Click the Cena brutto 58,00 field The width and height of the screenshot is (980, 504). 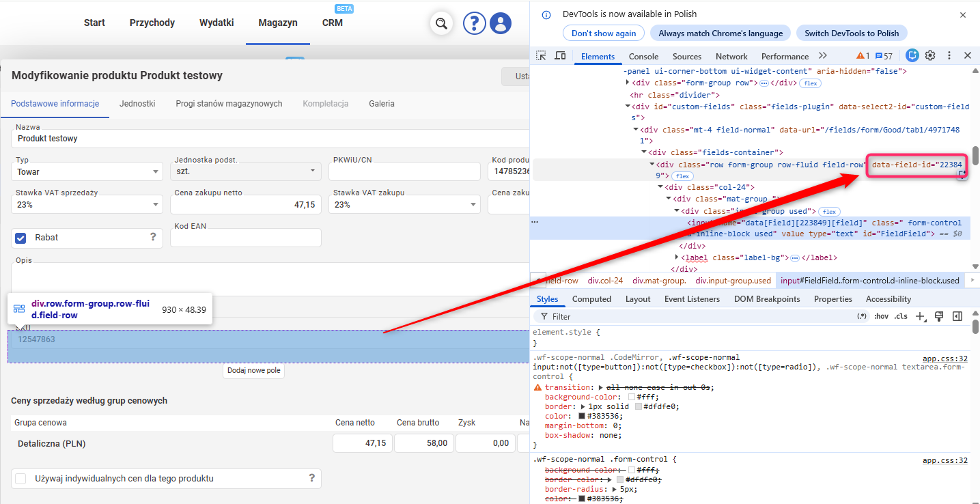coord(423,443)
